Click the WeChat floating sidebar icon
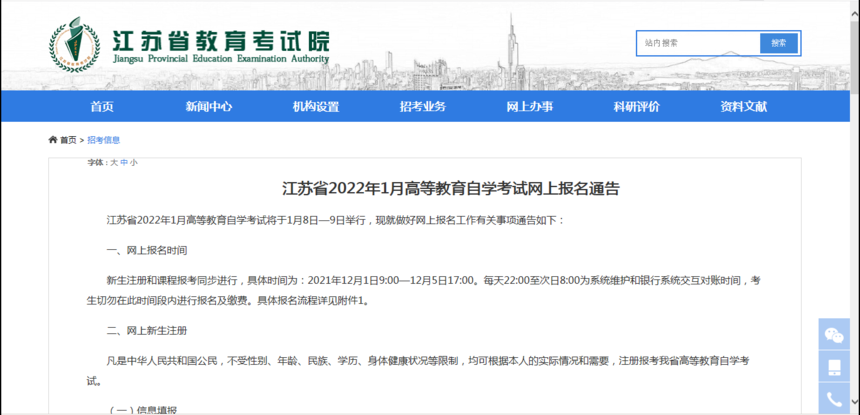860x415 pixels. 832,334
